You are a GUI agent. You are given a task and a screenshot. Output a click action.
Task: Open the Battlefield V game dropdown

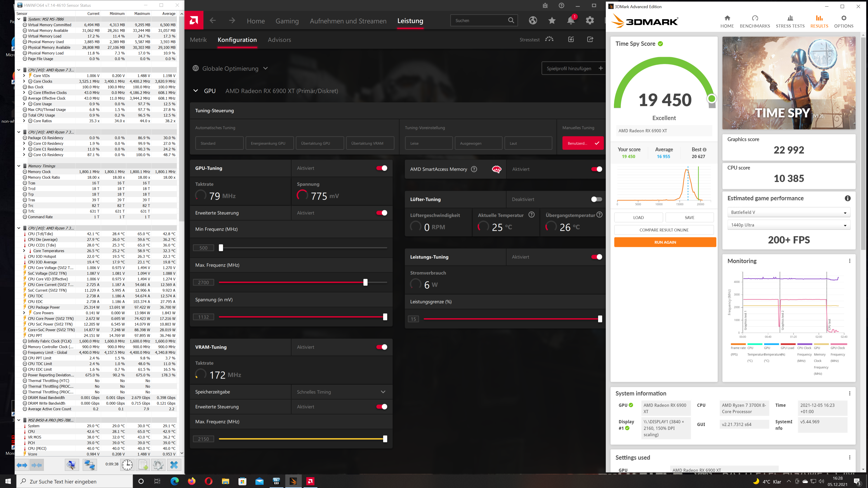(x=788, y=212)
